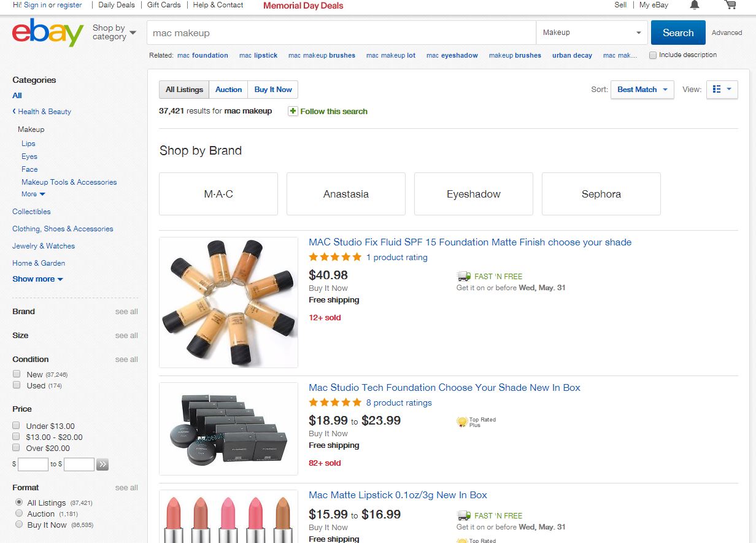This screenshot has height=543, width=756.
Task: Open the notifications bell icon
Action: point(695,5)
